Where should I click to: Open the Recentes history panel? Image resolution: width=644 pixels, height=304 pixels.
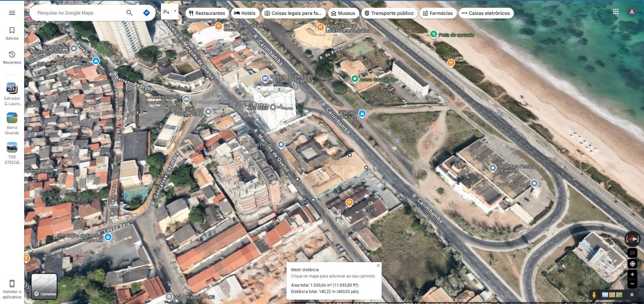click(x=12, y=58)
